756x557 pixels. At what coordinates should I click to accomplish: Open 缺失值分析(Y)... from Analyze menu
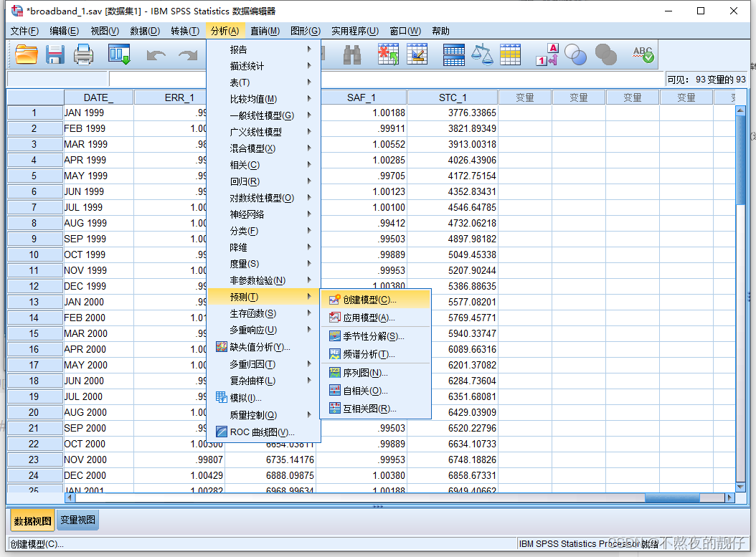pos(264,347)
